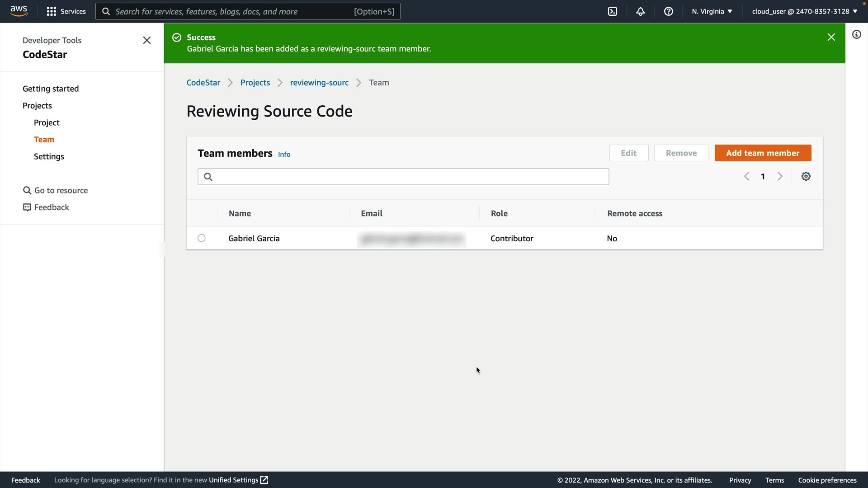Select the Gabriel Garcia radio button
This screenshot has width=868, height=488.
click(202, 238)
